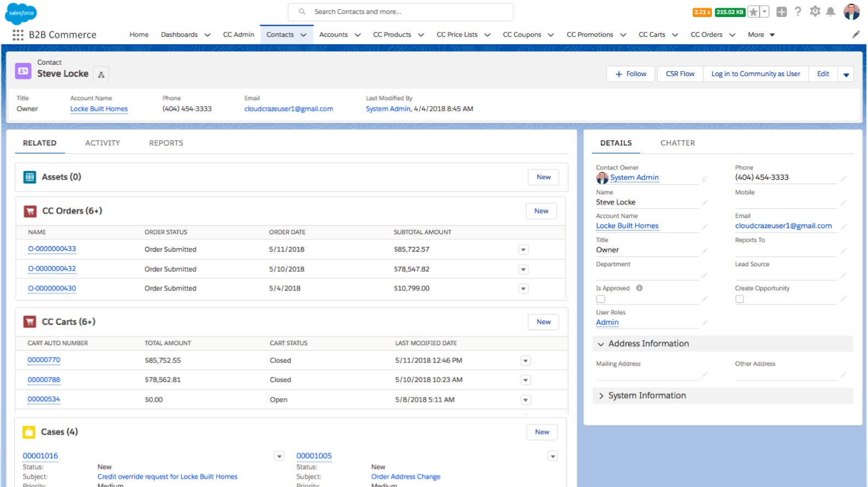Open row menu for order O-0000000433
Screen dimensions: 868x487
[524, 250]
